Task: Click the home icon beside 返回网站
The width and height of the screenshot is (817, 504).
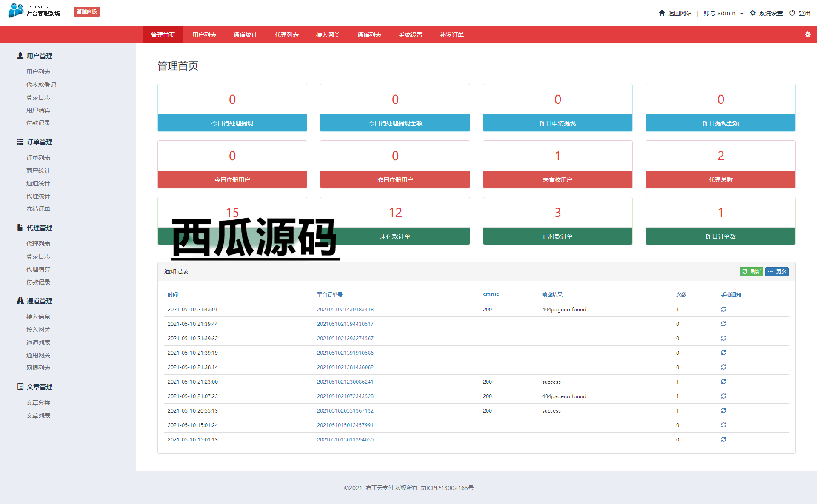Action: point(662,13)
